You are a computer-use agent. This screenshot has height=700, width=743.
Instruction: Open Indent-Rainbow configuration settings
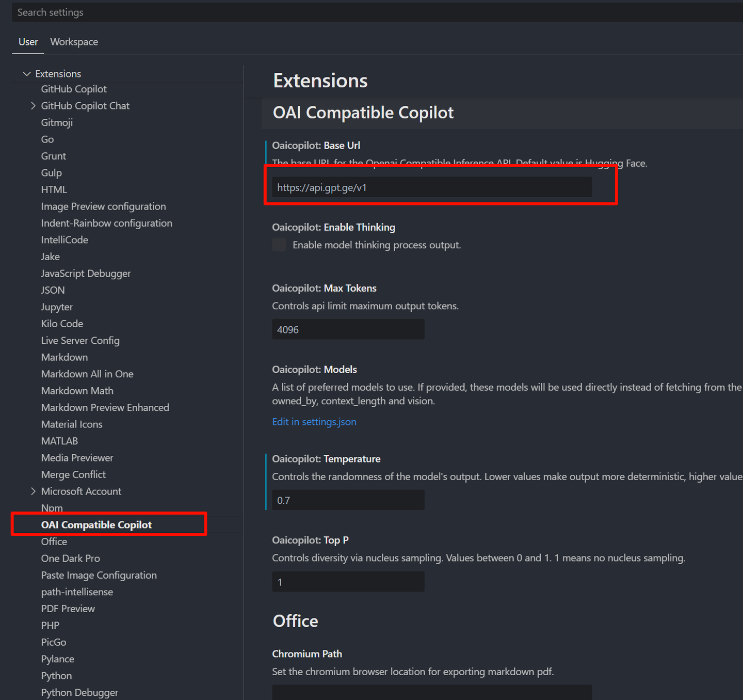point(106,223)
